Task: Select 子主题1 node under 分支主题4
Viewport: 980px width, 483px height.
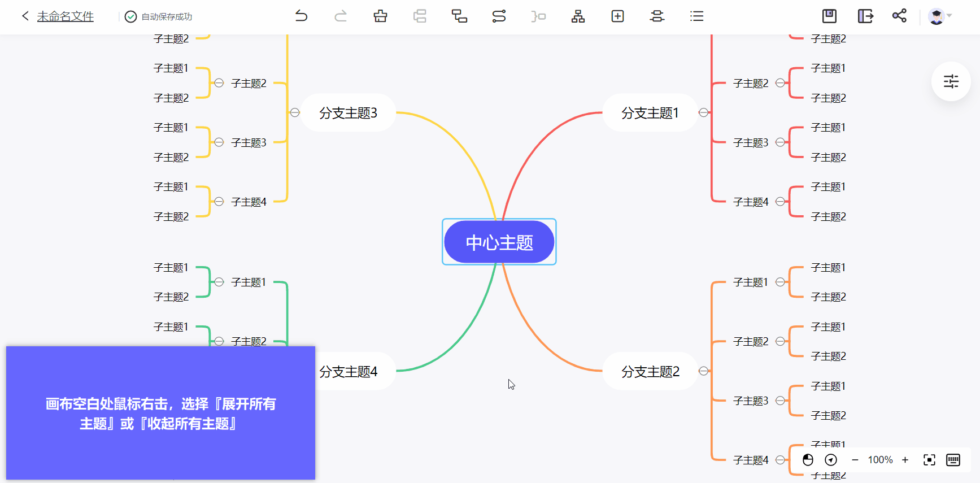Action: (249, 282)
